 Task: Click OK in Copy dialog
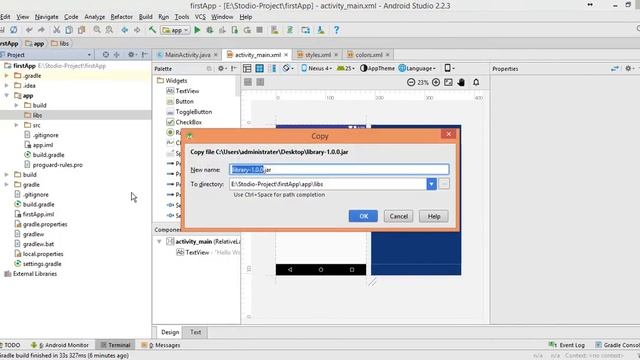[x=363, y=216]
